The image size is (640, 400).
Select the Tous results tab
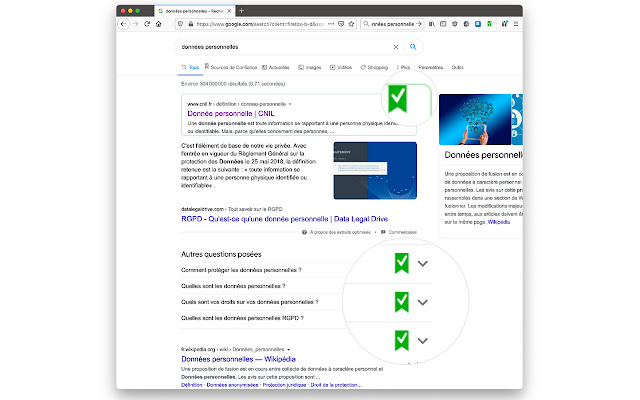tap(190, 67)
